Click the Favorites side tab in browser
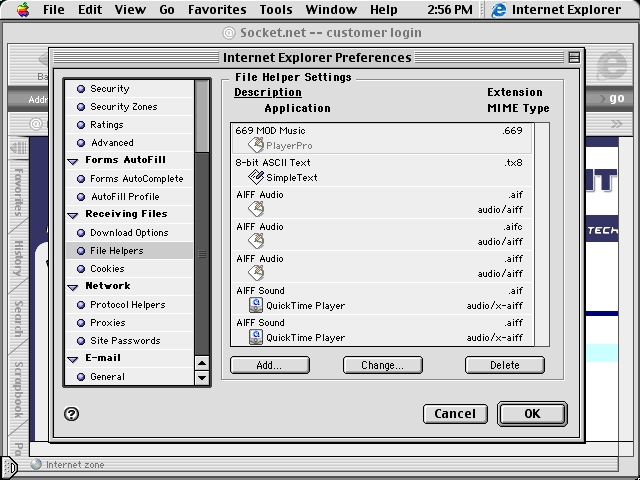 18,191
